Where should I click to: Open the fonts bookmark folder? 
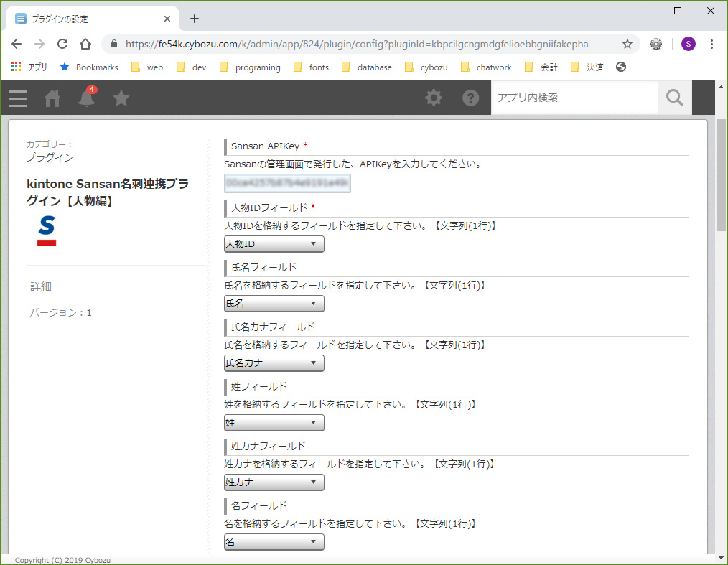[311, 67]
